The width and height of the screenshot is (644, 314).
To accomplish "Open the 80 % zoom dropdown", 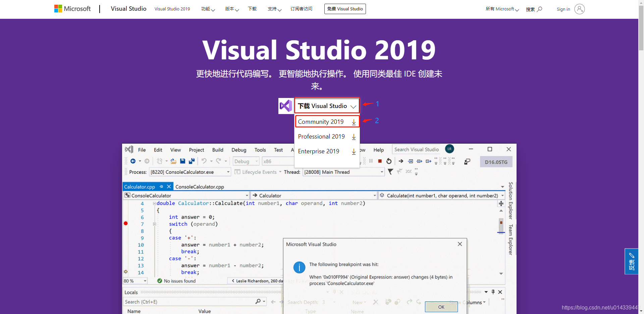I will click(135, 281).
